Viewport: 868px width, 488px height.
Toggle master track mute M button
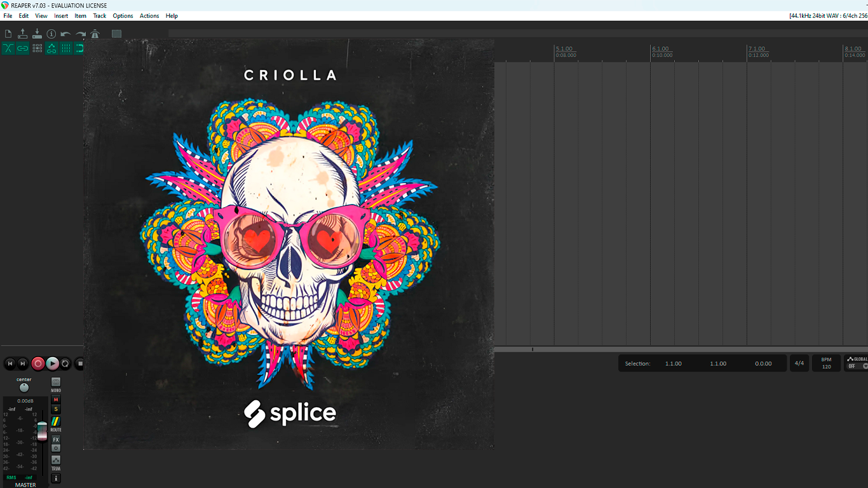coord(56,400)
